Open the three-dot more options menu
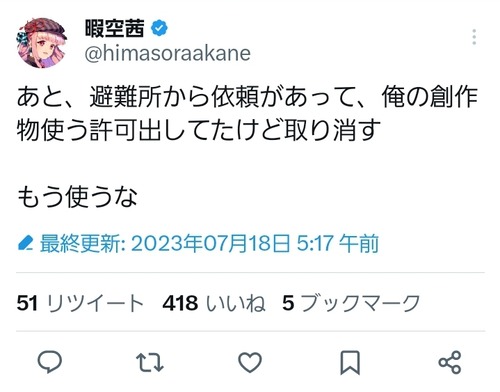 click(474, 37)
